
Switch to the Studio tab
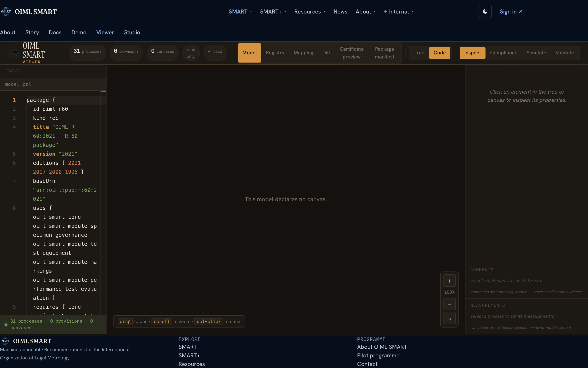132,32
